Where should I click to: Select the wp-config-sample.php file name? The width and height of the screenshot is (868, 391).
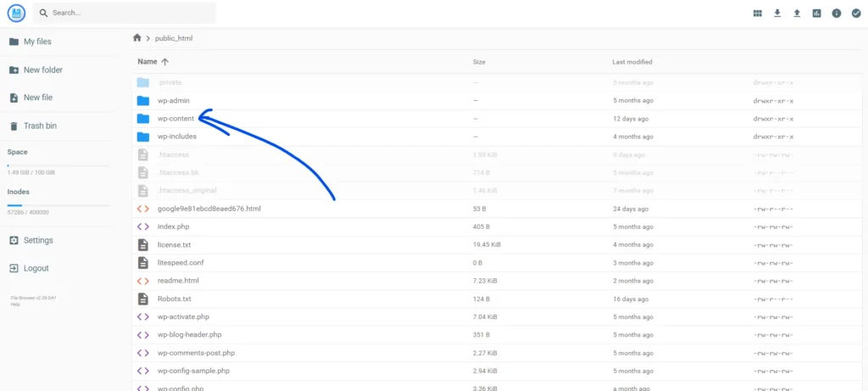pyautogui.click(x=193, y=371)
